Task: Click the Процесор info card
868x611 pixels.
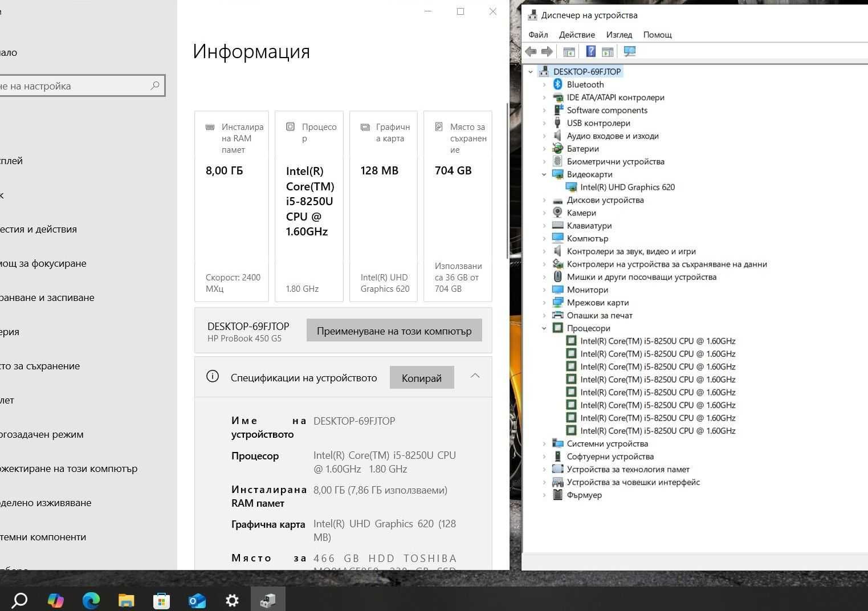Action: click(x=309, y=206)
